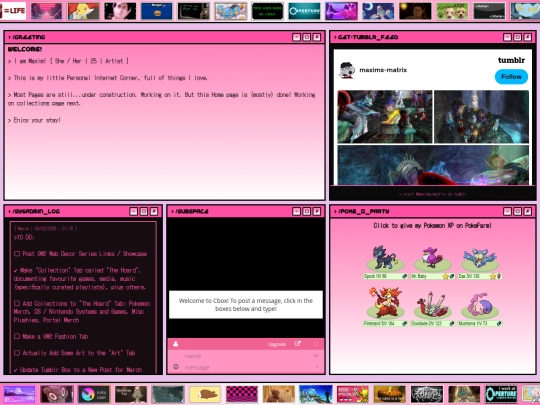
Task: Click the sign-in arrow beside name field
Action: tap(316, 355)
